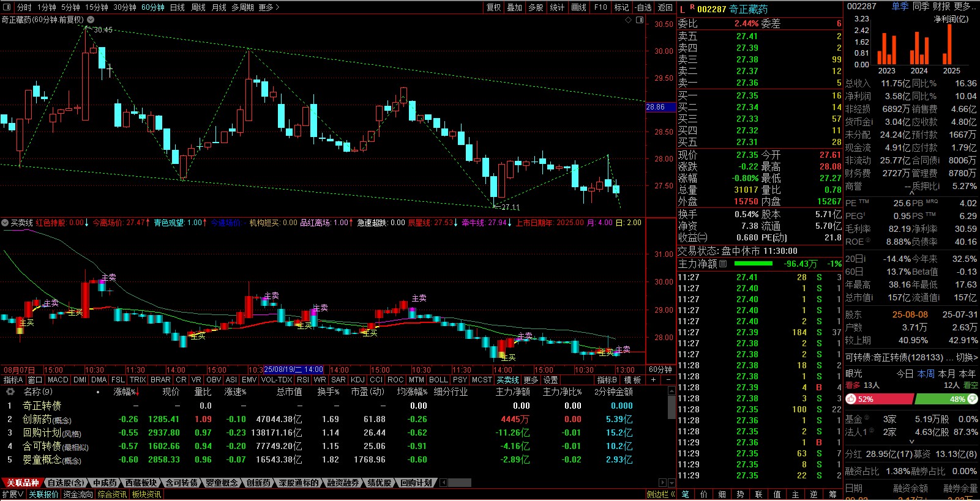This screenshot has height=501, width=980.
Task: Click the R marker before 002287
Action: pos(692,7)
